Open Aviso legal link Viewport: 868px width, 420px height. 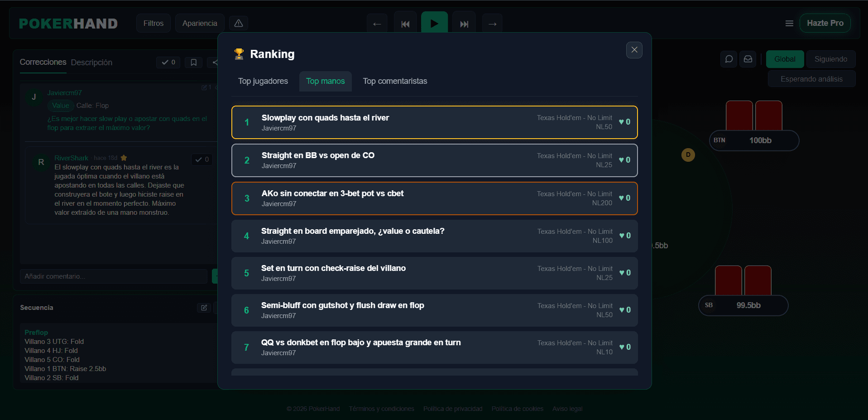tap(567, 409)
